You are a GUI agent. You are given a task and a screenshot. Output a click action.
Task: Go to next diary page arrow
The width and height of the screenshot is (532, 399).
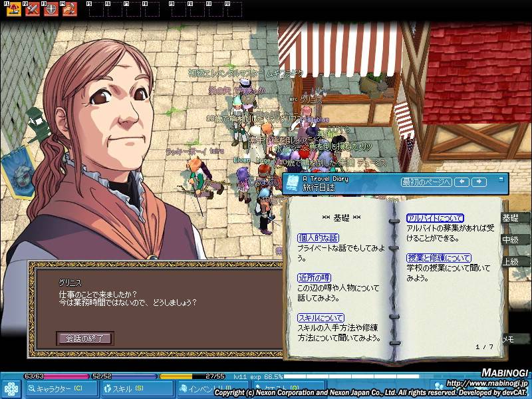[479, 182]
